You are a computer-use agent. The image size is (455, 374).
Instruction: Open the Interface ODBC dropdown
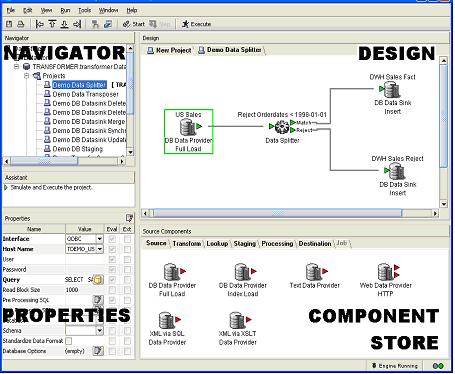(x=100, y=239)
